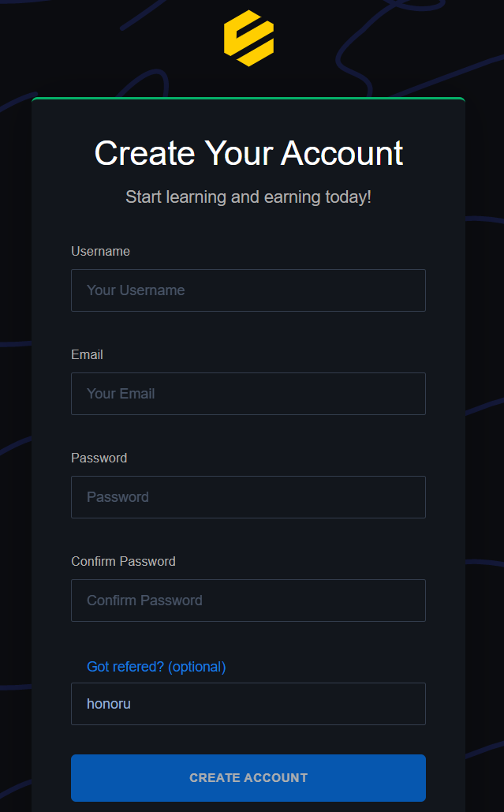Click the Start learning and earning today subtitle
The width and height of the screenshot is (504, 812).
coord(248,196)
